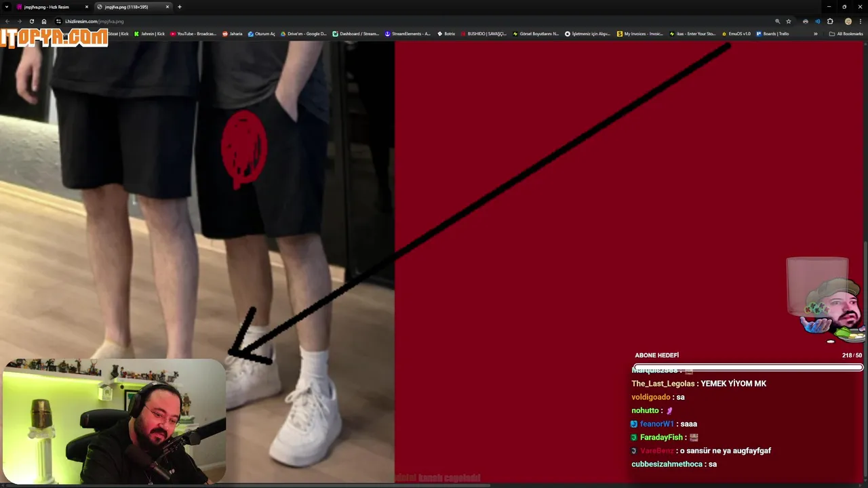Click chat username 'voldigoado'
The height and width of the screenshot is (488, 868).
pyautogui.click(x=651, y=397)
